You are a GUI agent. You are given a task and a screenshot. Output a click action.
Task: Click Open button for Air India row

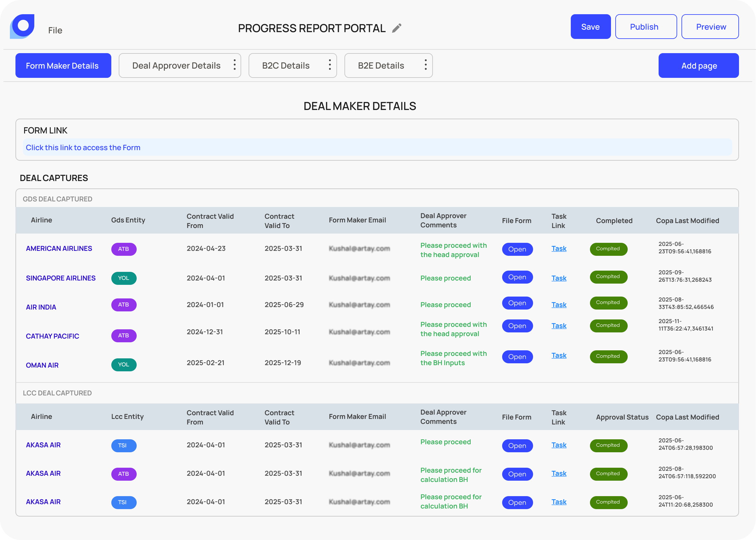point(517,303)
